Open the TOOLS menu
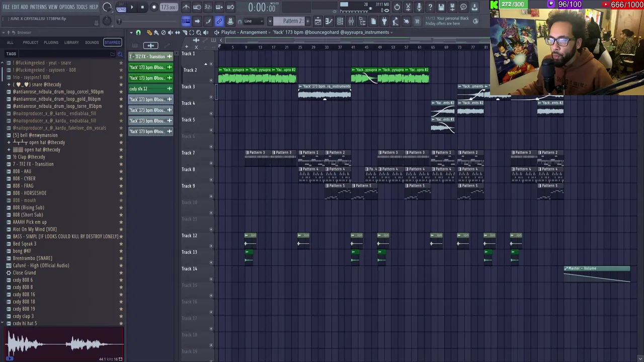The width and height of the screenshot is (644, 362). (82, 7)
